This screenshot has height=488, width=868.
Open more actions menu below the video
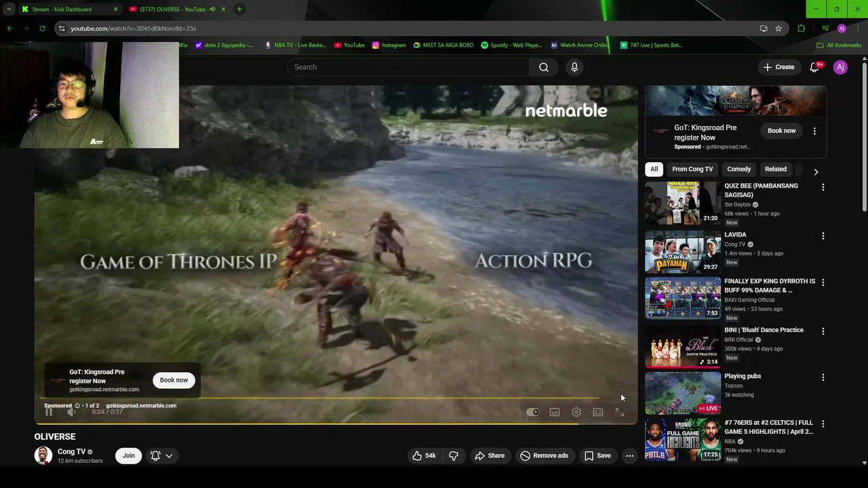tap(629, 455)
